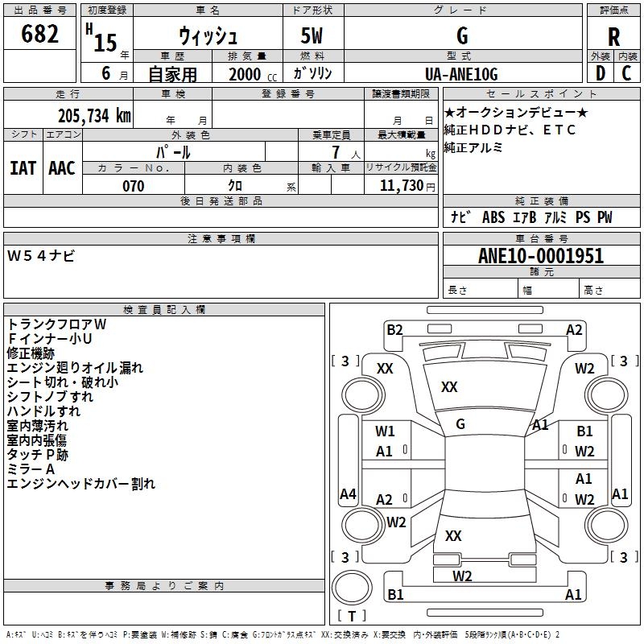Select the W54ナビ note text
644x644 pixels.
(41, 256)
